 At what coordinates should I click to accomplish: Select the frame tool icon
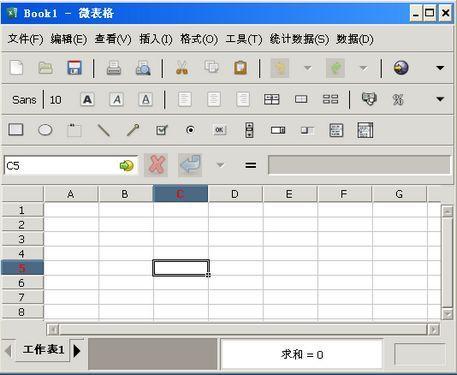(x=74, y=130)
